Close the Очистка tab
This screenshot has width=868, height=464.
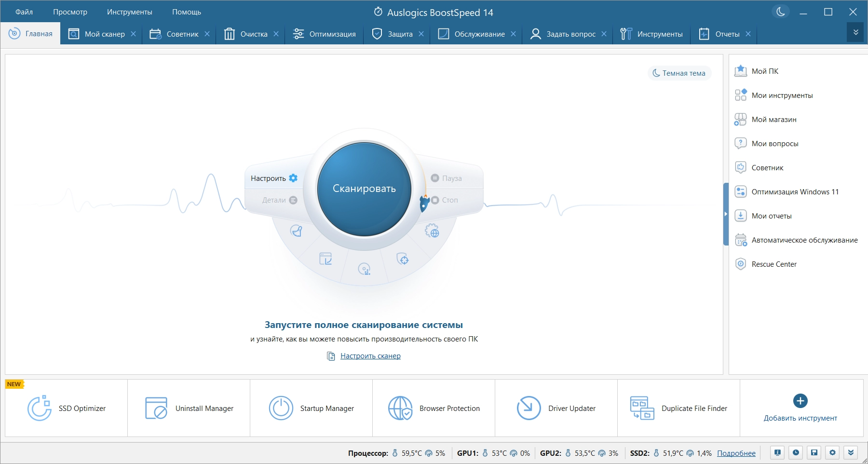(276, 34)
